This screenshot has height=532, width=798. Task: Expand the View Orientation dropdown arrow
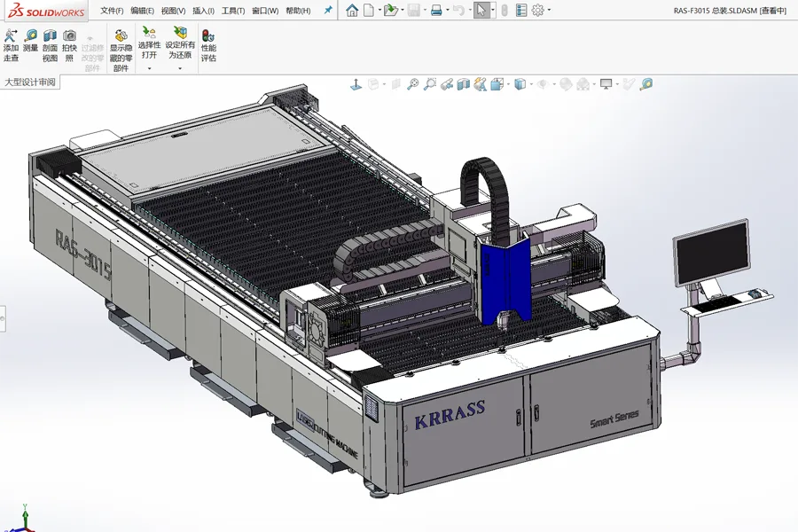507,84
